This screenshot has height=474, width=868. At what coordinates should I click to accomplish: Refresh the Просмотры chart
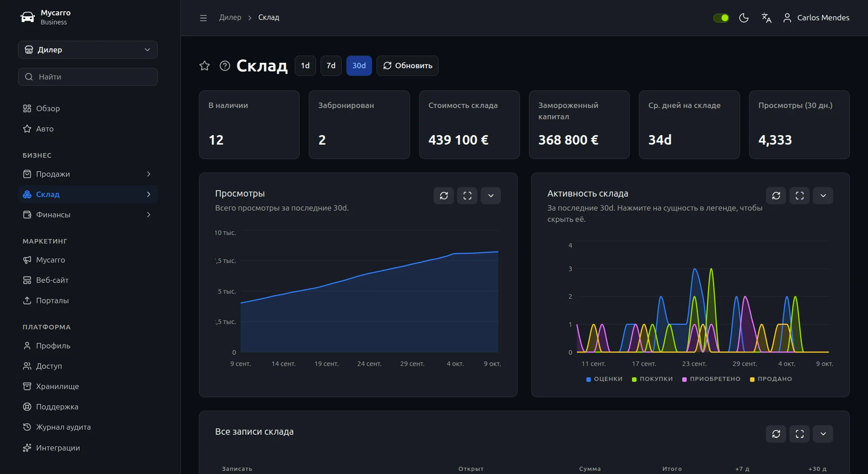[x=444, y=196]
